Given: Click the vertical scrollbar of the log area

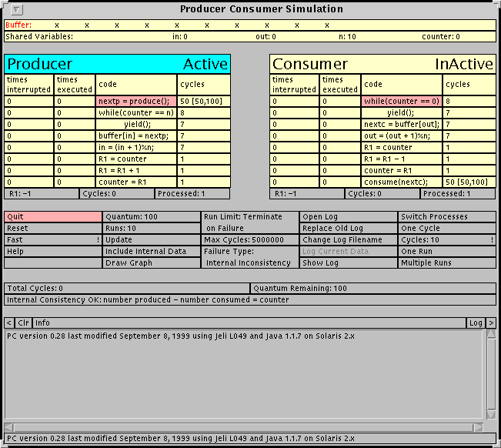Looking at the screenshot, I should tap(490, 377).
